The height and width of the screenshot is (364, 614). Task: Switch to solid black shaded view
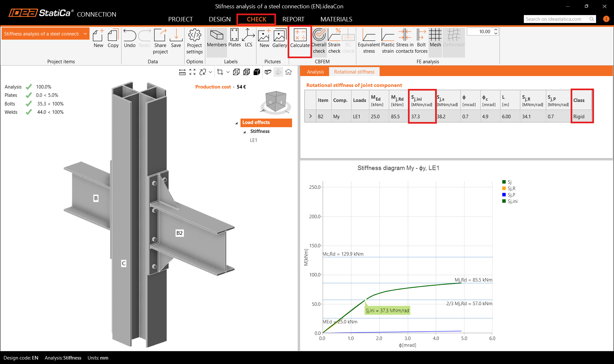[257, 72]
